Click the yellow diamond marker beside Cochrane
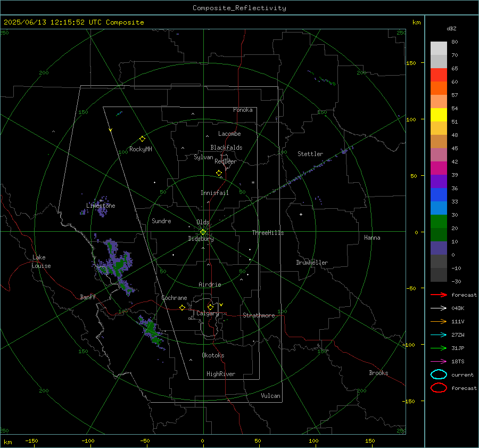 (182, 307)
